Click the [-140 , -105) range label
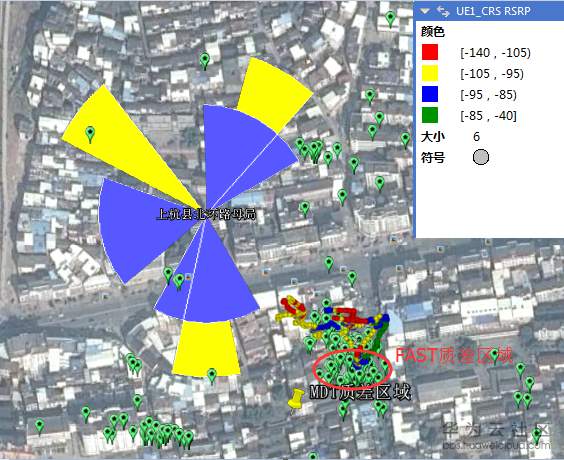Screen dimensions: 564x460 495,53
